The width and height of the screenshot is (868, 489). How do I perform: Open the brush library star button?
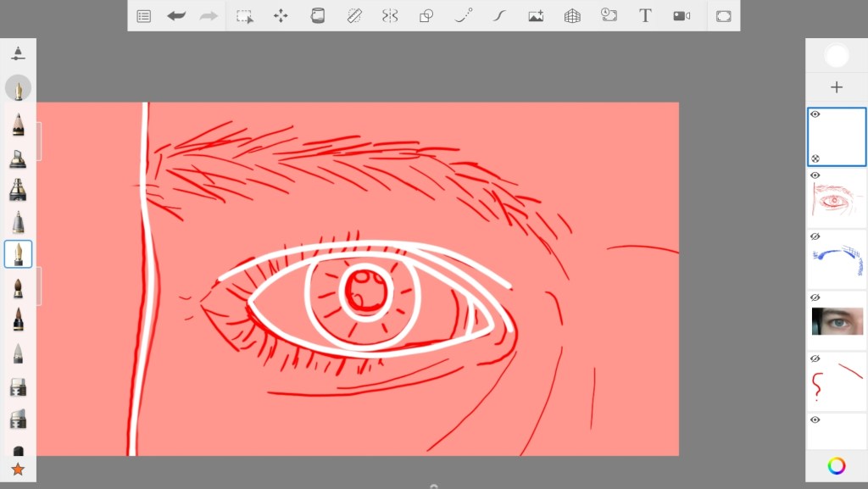(18, 469)
